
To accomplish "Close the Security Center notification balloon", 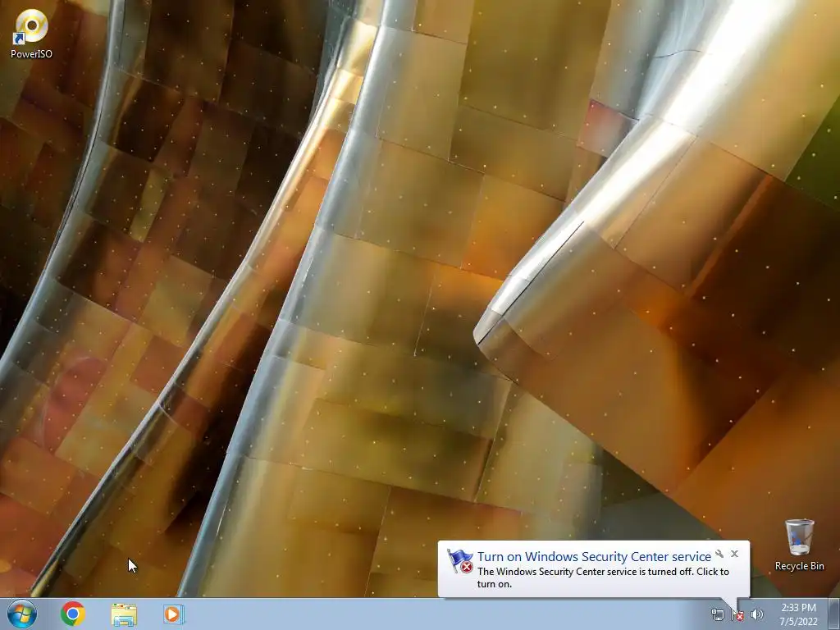I will 734,554.
